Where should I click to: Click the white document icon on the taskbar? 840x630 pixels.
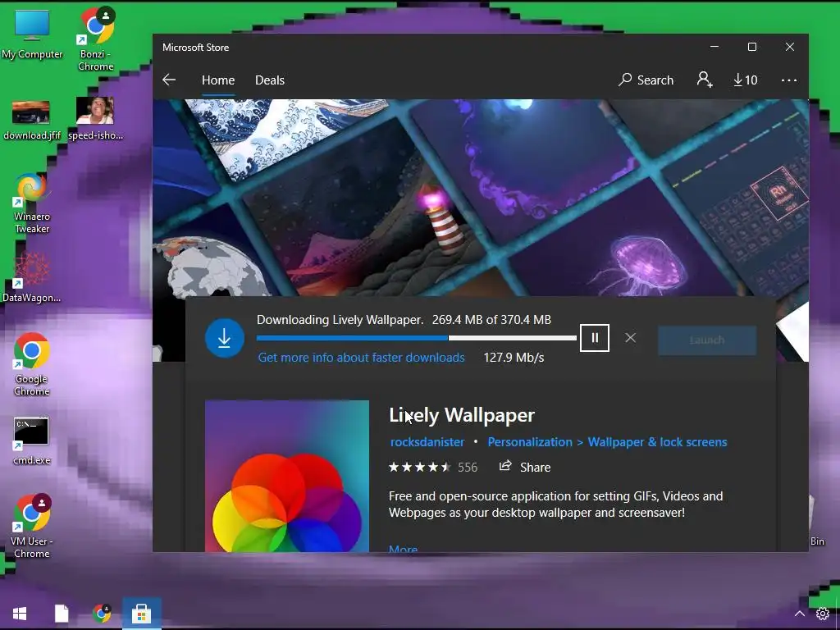pos(62,614)
